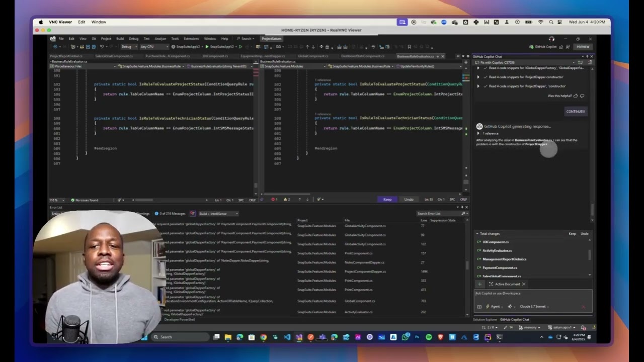Click the new chat thread icon
This screenshot has height=362, width=644.
[x=580, y=62]
